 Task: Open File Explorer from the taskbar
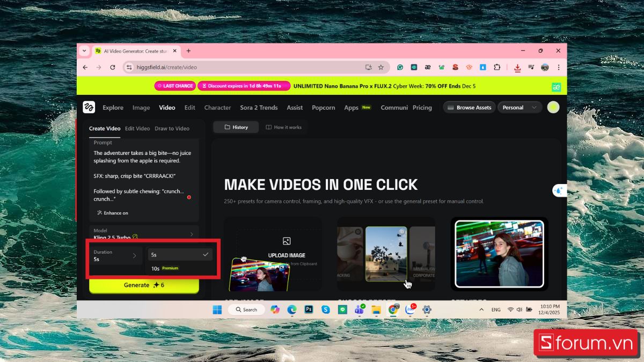click(376, 309)
